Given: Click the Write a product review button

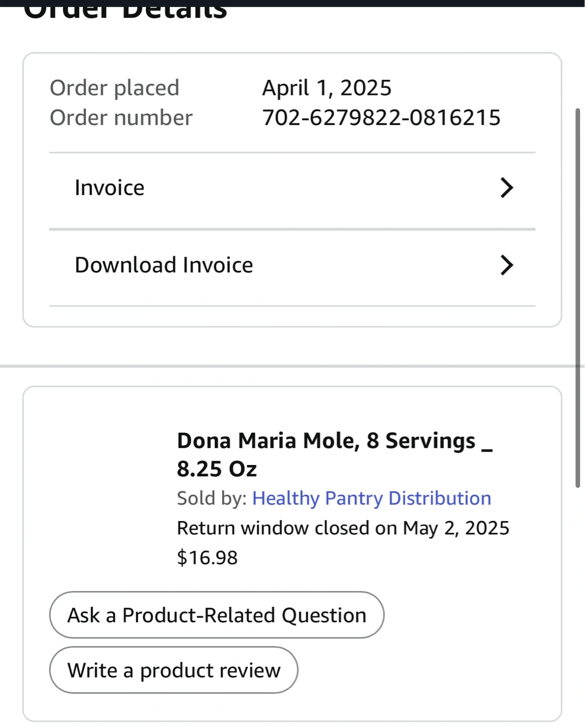Looking at the screenshot, I should click(174, 670).
